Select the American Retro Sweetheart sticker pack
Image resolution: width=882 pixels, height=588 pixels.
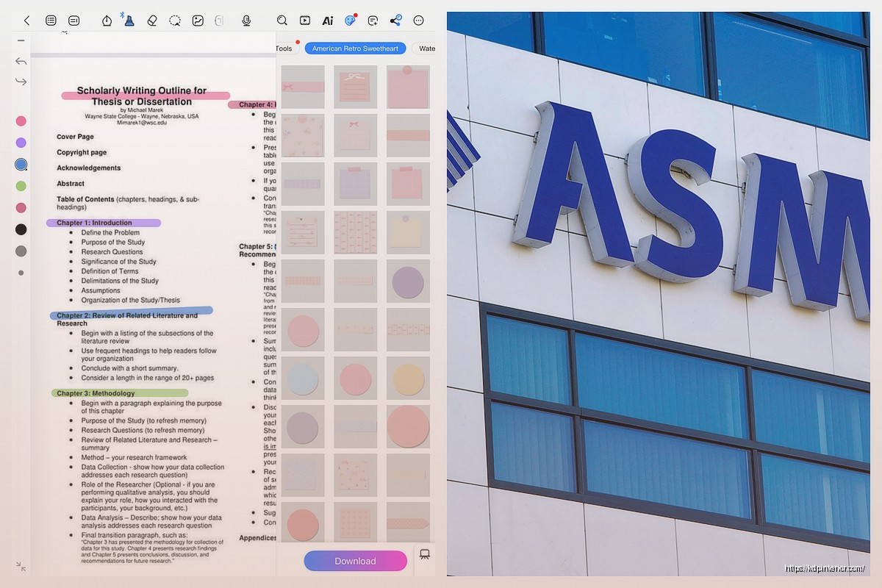click(x=355, y=48)
